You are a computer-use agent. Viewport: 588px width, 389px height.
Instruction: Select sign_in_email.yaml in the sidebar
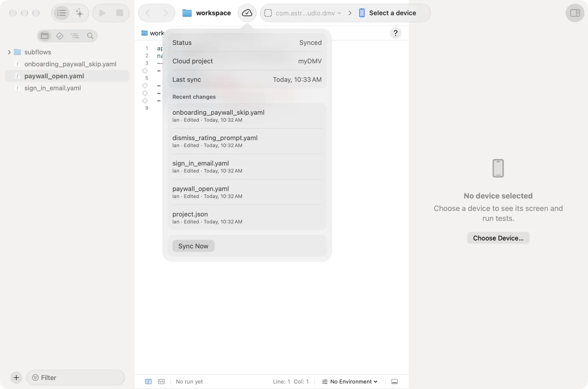pos(67,88)
